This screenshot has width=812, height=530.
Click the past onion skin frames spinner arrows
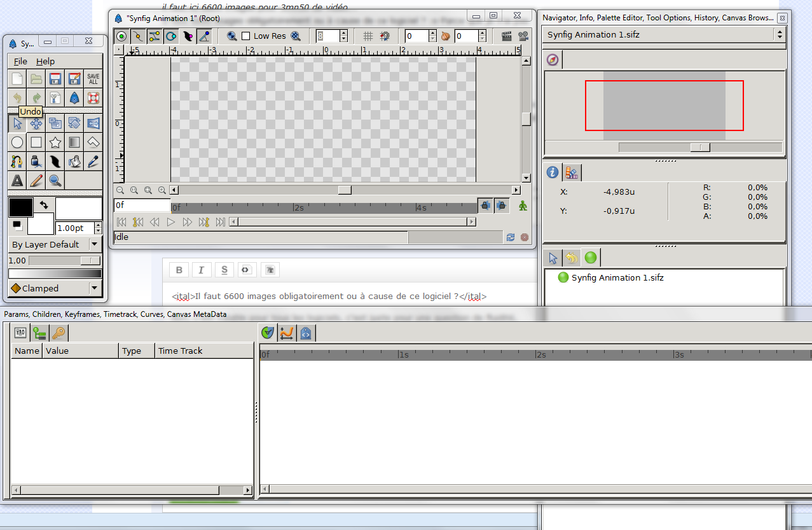point(432,36)
